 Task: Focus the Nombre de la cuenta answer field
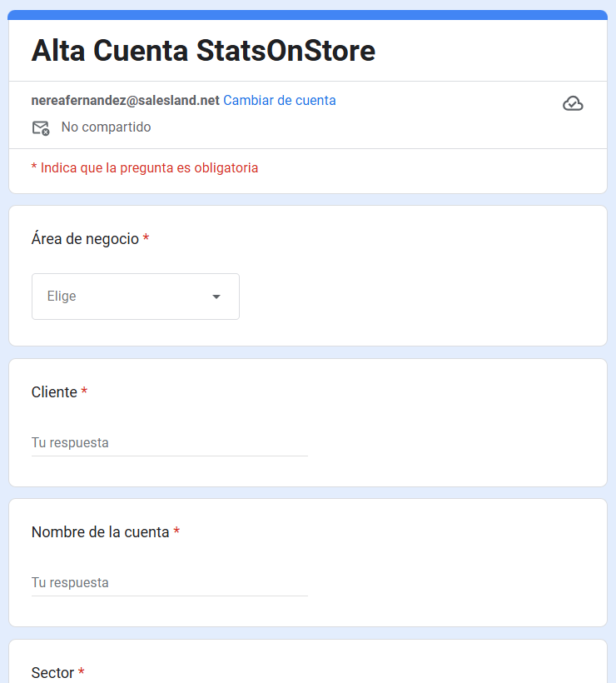[x=170, y=583]
